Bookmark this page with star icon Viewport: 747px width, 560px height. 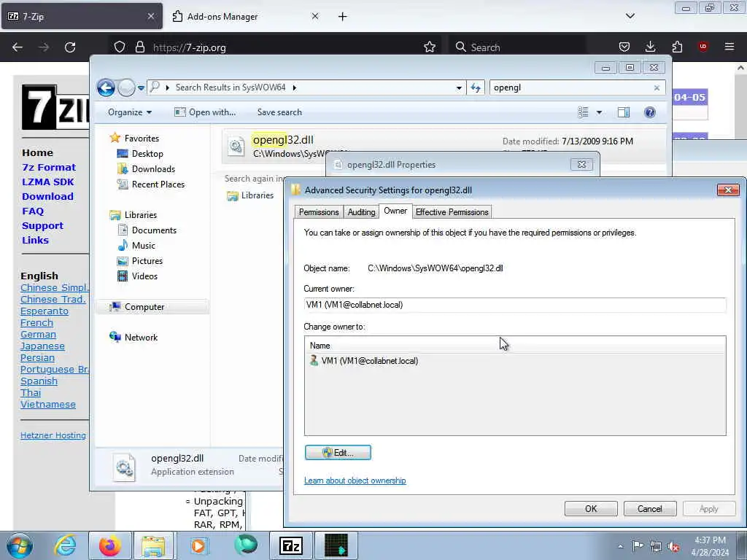pyautogui.click(x=430, y=47)
